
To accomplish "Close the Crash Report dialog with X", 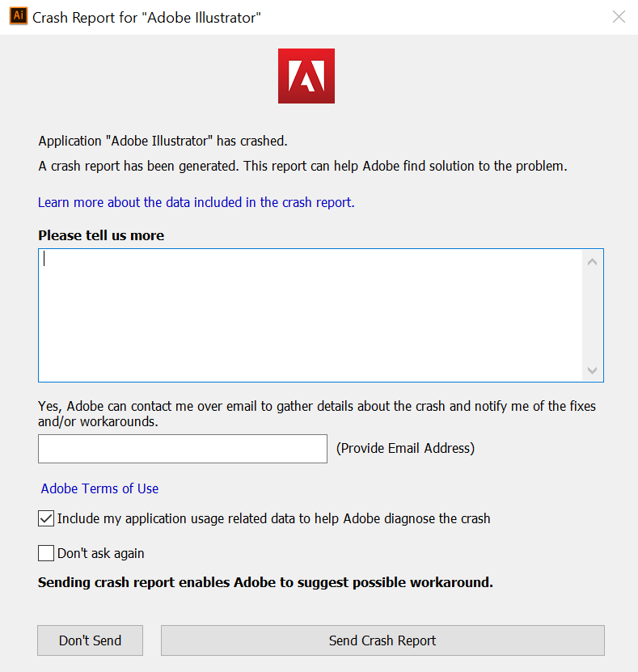I will pyautogui.click(x=619, y=17).
